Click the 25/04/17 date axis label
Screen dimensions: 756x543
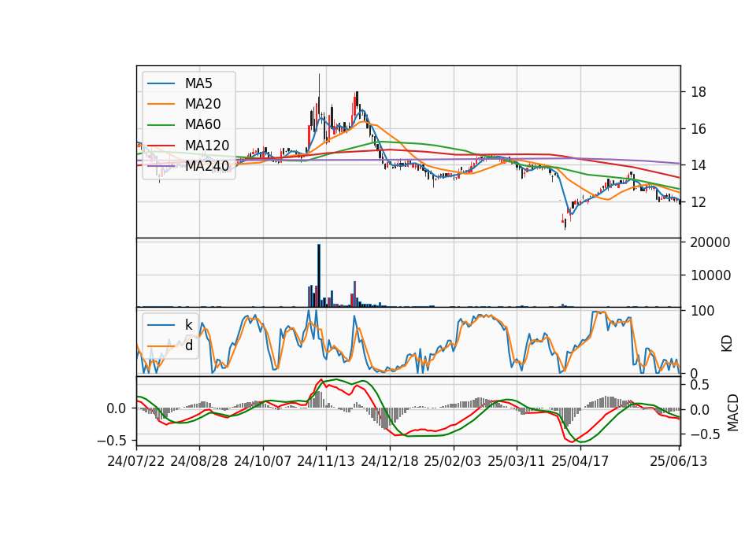click(x=580, y=461)
